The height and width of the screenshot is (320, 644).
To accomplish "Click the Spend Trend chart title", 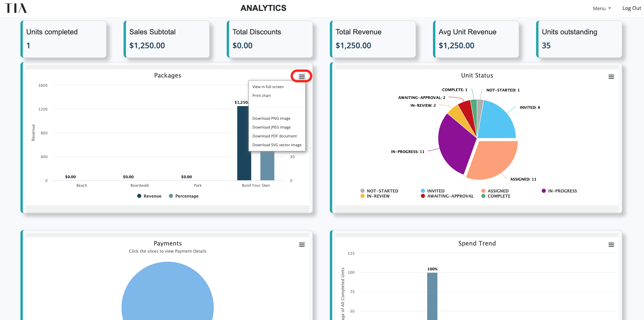I will pyautogui.click(x=477, y=243).
